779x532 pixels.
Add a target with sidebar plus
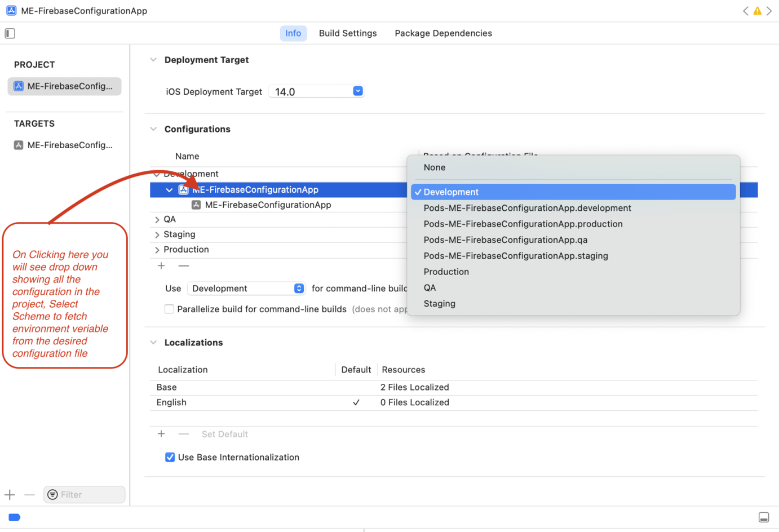(10, 495)
